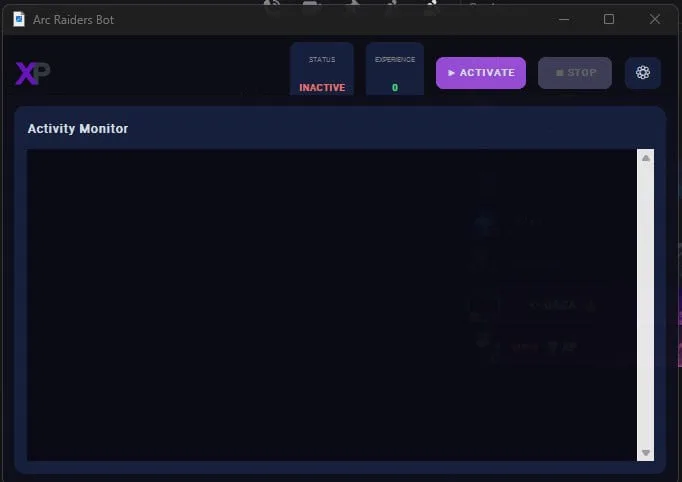The width and height of the screenshot is (682, 482).
Task: Minimize the Arc Raiders Bot window
Action: (x=564, y=19)
